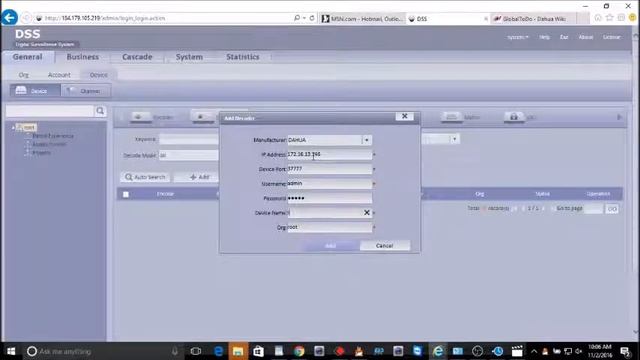Click the Auto Search button

click(145, 177)
